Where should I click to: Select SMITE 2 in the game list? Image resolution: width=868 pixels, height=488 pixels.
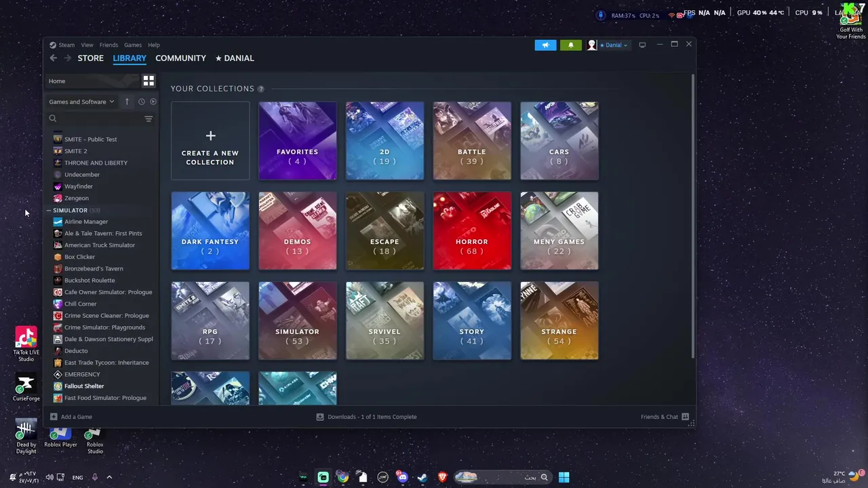click(75, 151)
